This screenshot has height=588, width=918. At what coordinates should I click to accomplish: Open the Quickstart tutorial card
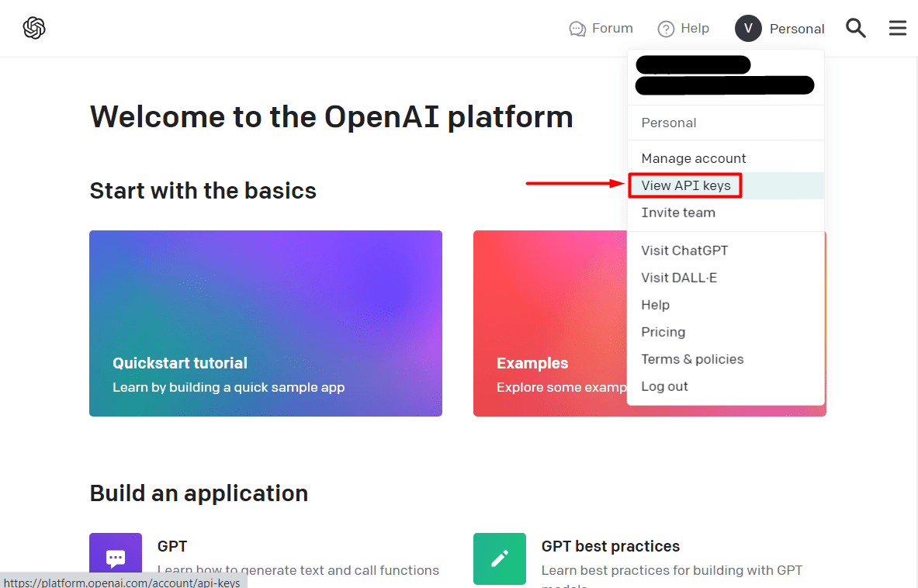pyautogui.click(x=265, y=323)
